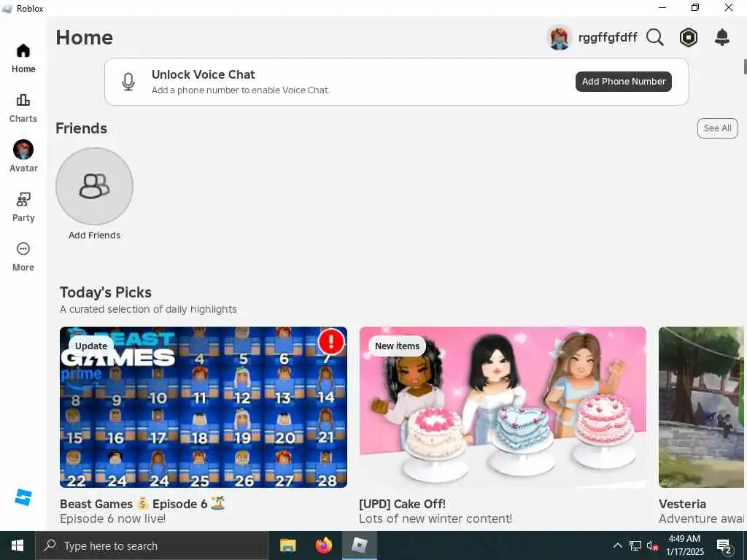Viewport: 747px width, 560px height.
Task: Click the rggffgfdff username
Action: [608, 37]
